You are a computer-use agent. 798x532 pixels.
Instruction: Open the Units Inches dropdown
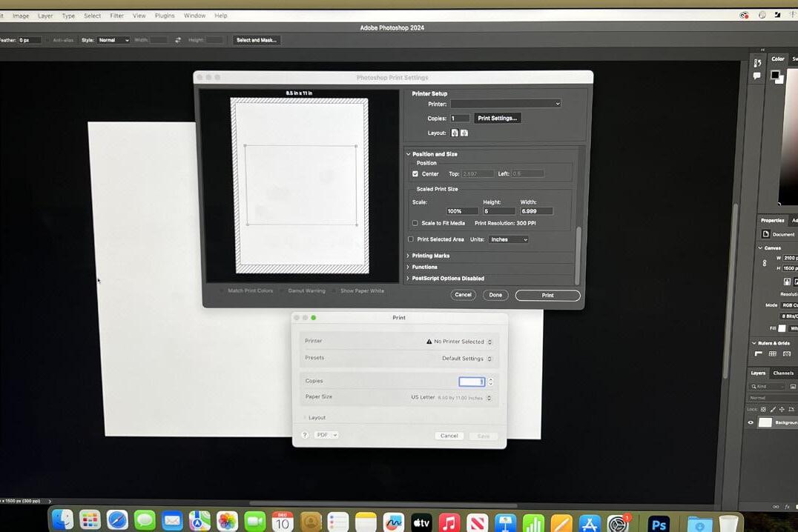point(509,239)
